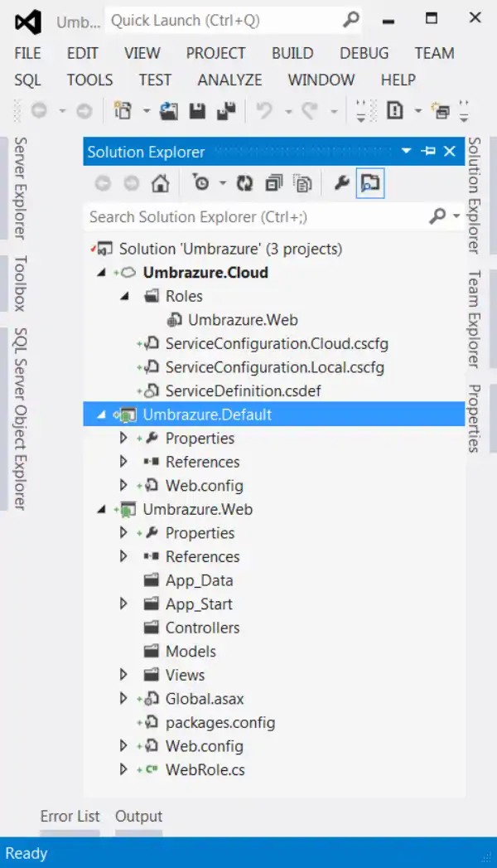The image size is (497, 868).
Task: Collapse the Roles folder node
Action: 124,296
